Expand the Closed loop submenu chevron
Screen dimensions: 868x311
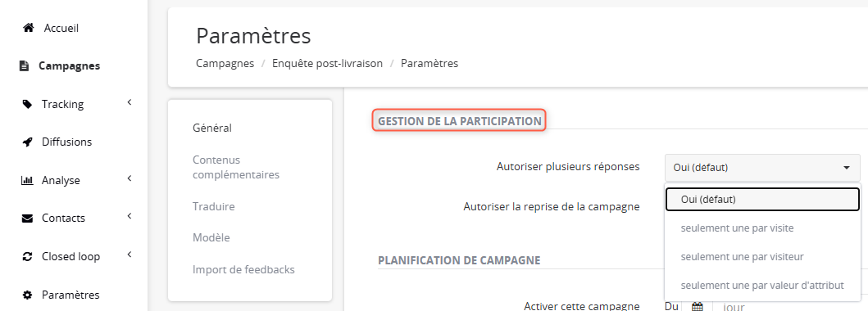(x=129, y=255)
